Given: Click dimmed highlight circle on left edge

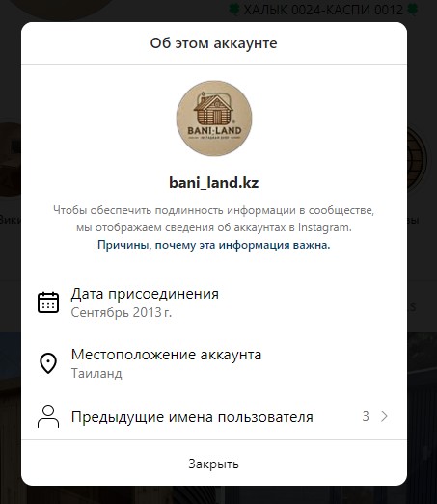Looking at the screenshot, I should [x=11, y=159].
